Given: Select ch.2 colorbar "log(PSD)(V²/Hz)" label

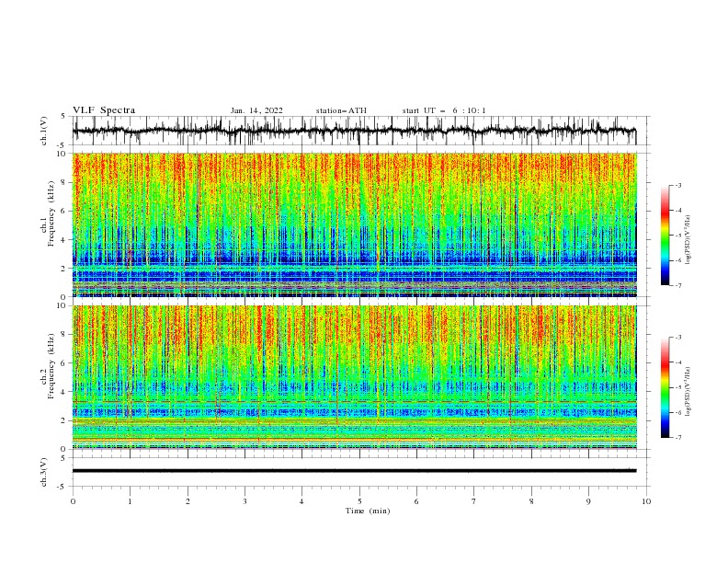Looking at the screenshot, I should (x=688, y=391).
